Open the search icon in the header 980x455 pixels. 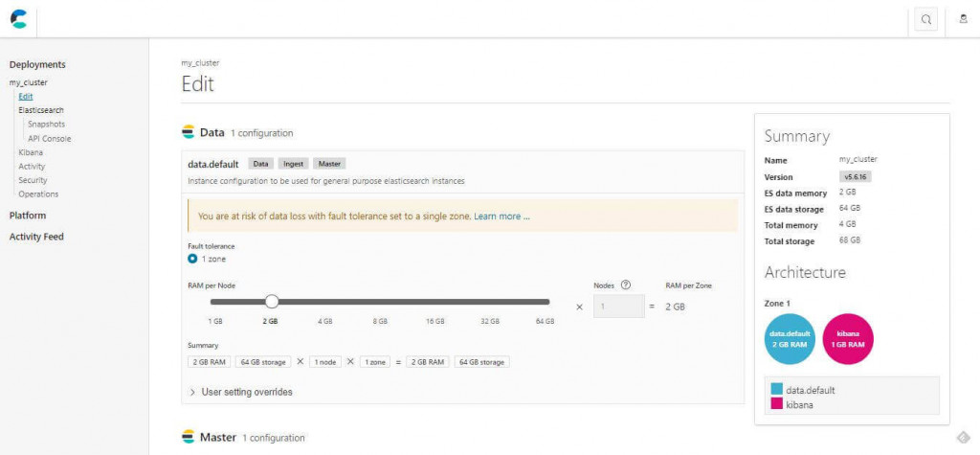point(926,19)
